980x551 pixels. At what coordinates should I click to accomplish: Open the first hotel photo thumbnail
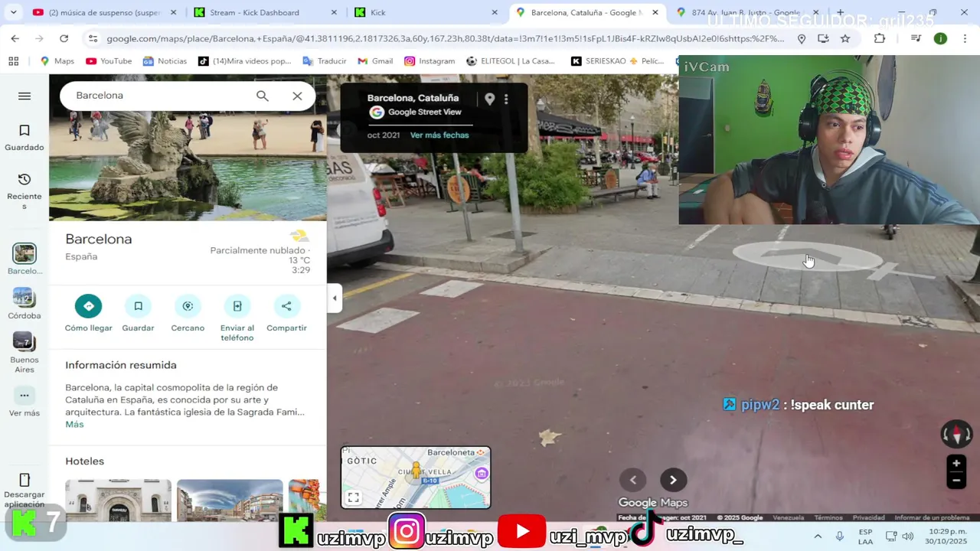[118, 500]
